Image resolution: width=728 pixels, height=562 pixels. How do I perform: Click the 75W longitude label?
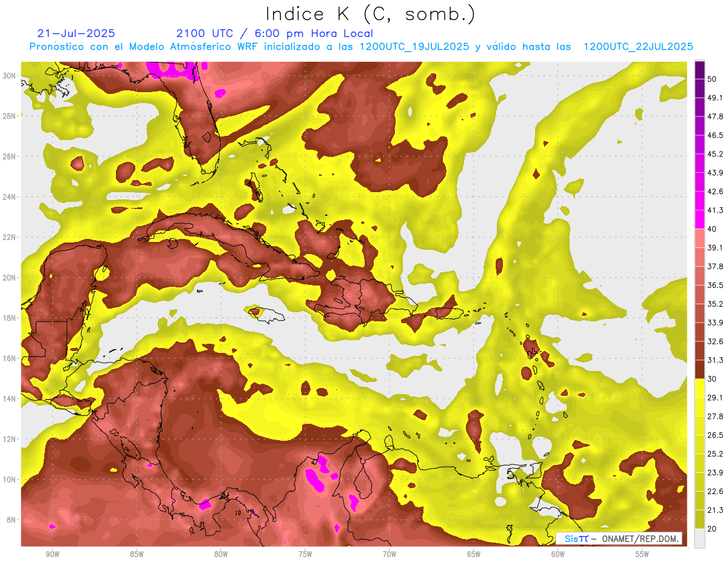pos(305,554)
